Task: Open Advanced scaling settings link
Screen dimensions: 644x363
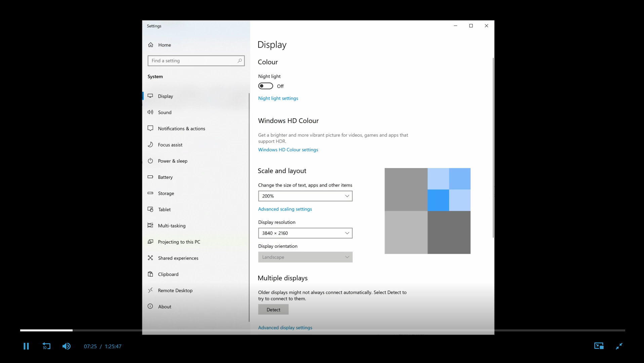Action: 285,209
